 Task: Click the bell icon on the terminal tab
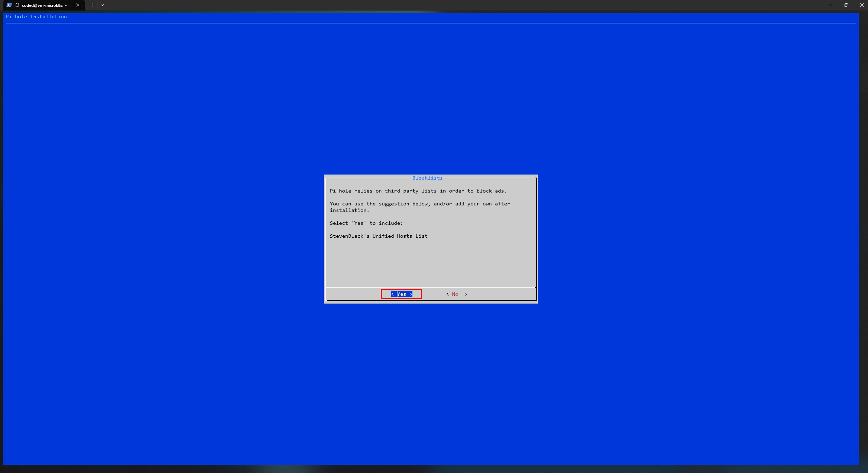tap(17, 5)
